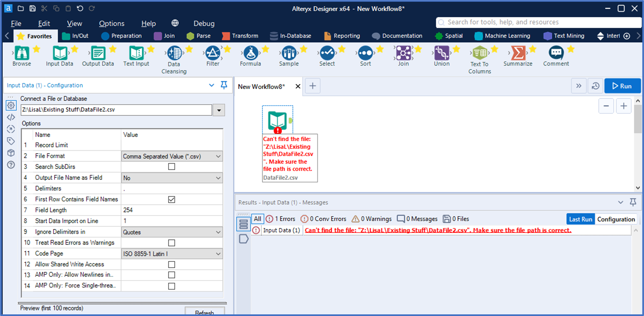The image size is (644, 316).
Task: Click the file not found error link
Action: [438, 230]
